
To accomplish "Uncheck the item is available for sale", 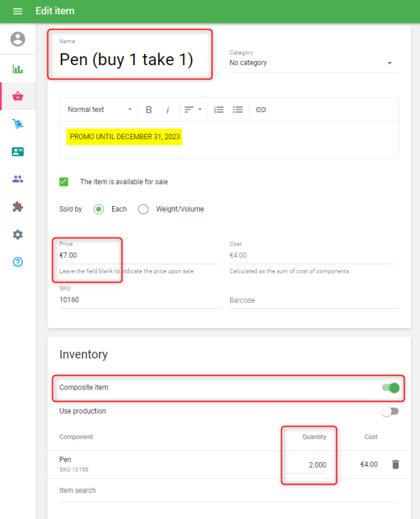I will point(64,182).
